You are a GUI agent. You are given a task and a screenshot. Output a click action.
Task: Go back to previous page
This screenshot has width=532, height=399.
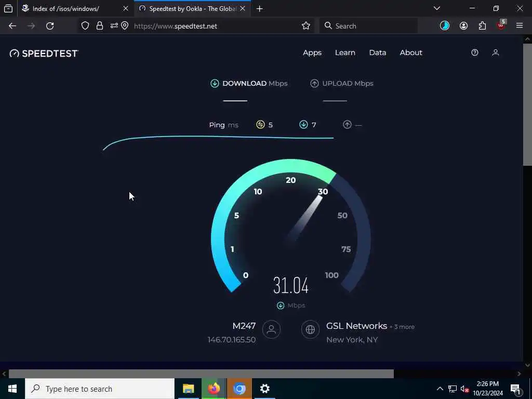point(12,26)
